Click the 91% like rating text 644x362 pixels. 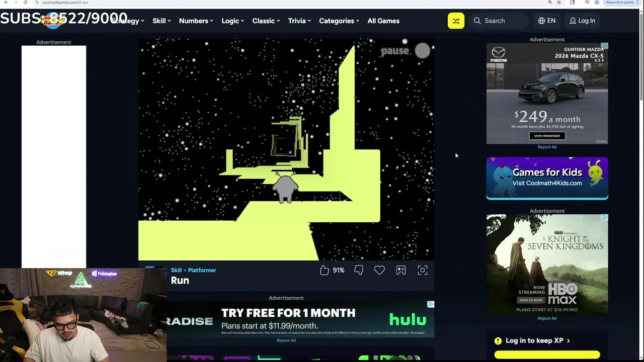click(339, 270)
